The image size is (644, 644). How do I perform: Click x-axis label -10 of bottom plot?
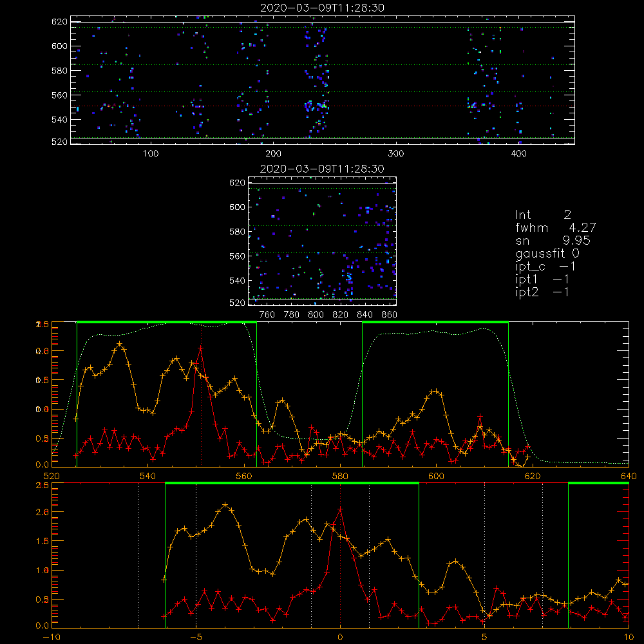52,638
